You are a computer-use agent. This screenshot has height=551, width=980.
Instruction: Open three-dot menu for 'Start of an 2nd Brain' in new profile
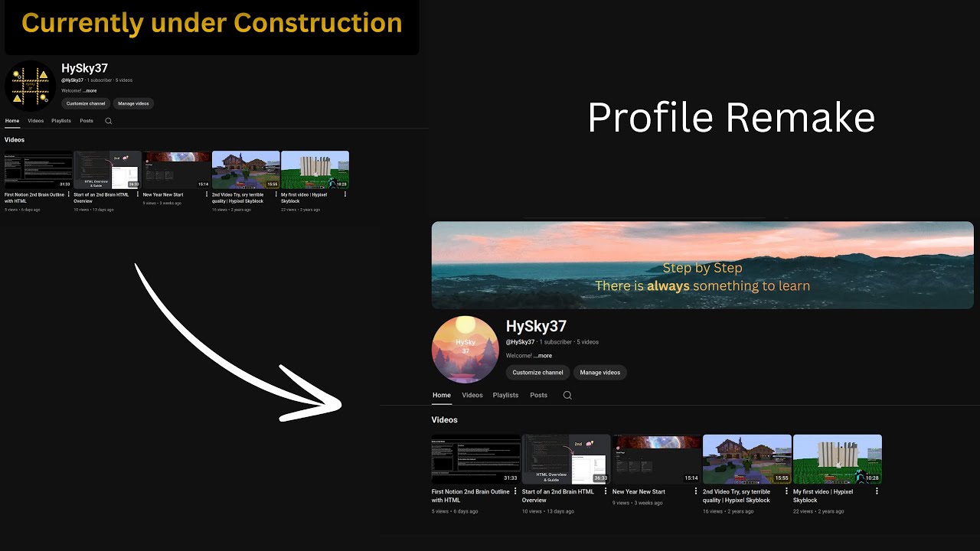click(x=606, y=491)
